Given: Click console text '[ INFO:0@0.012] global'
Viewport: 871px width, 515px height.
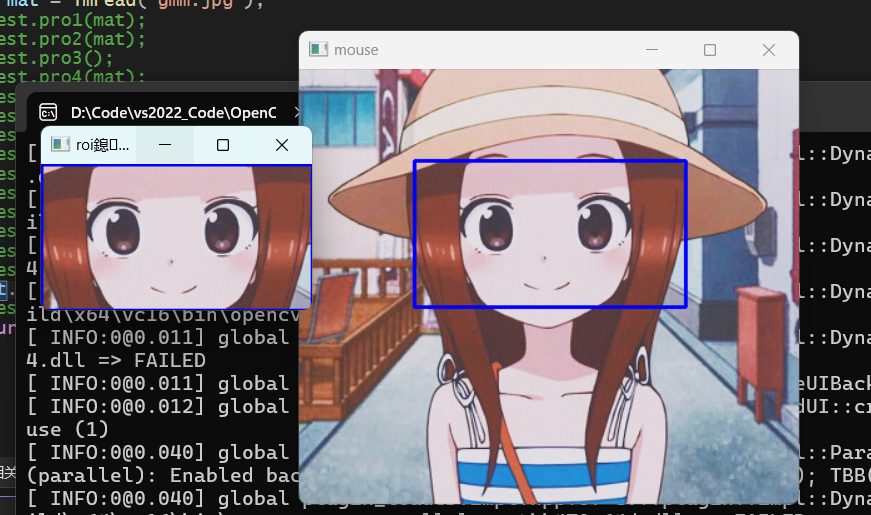Looking at the screenshot, I should [x=158, y=407].
